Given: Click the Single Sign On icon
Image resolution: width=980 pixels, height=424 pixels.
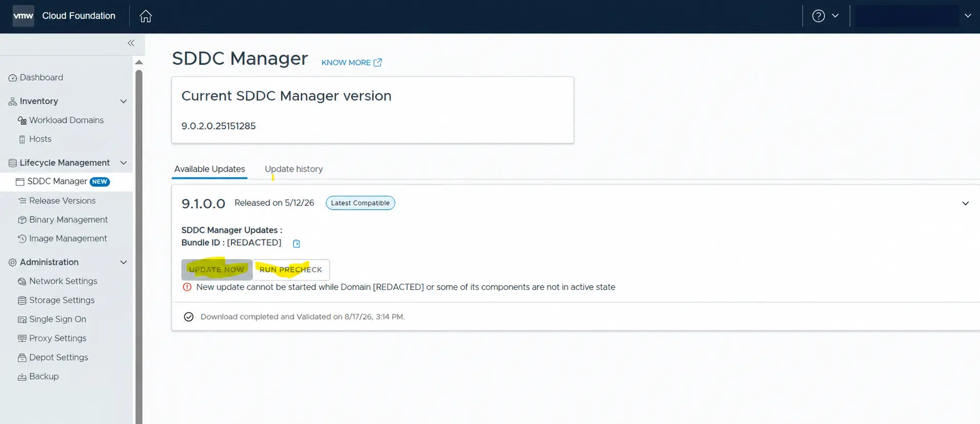Looking at the screenshot, I should [22, 320].
